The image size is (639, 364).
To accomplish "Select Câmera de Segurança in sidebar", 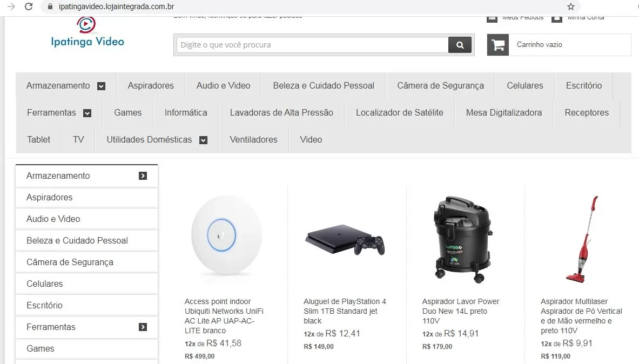I will point(86,262).
